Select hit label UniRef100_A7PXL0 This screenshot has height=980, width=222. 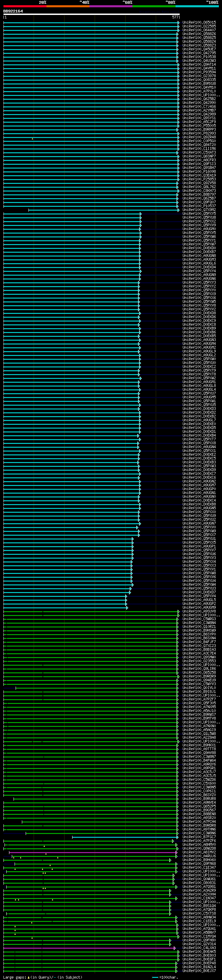click(199, 91)
